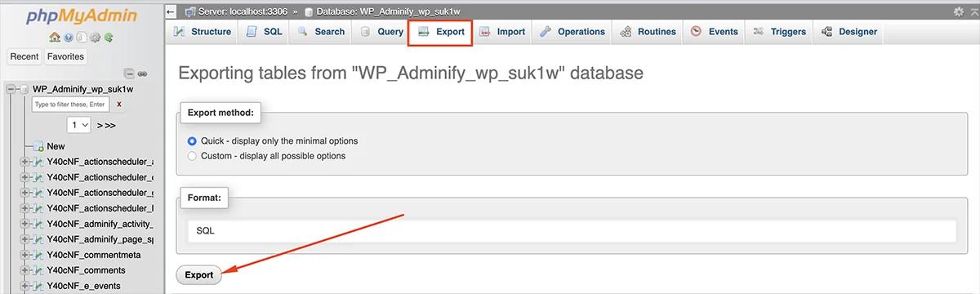Open the Search tab

pos(320,32)
